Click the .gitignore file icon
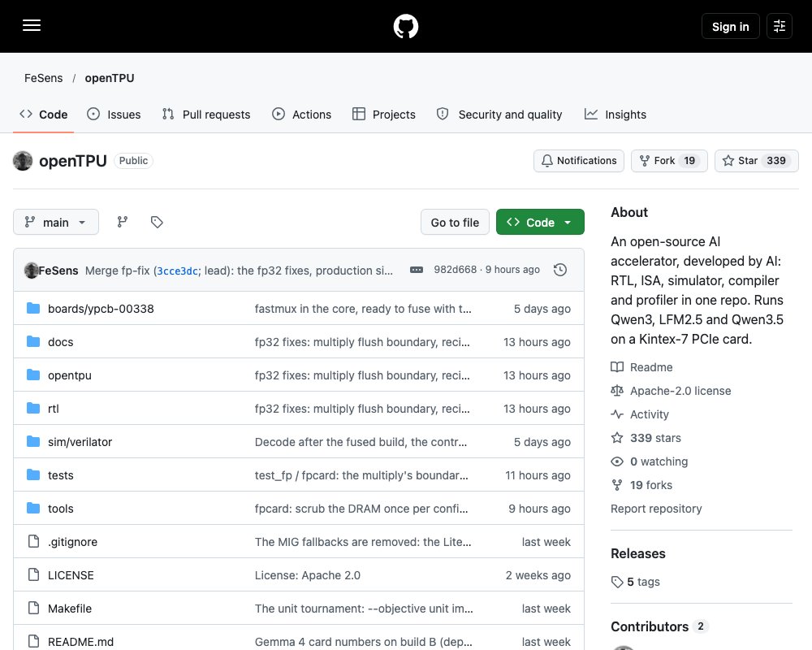This screenshot has width=812, height=650. (x=33, y=542)
